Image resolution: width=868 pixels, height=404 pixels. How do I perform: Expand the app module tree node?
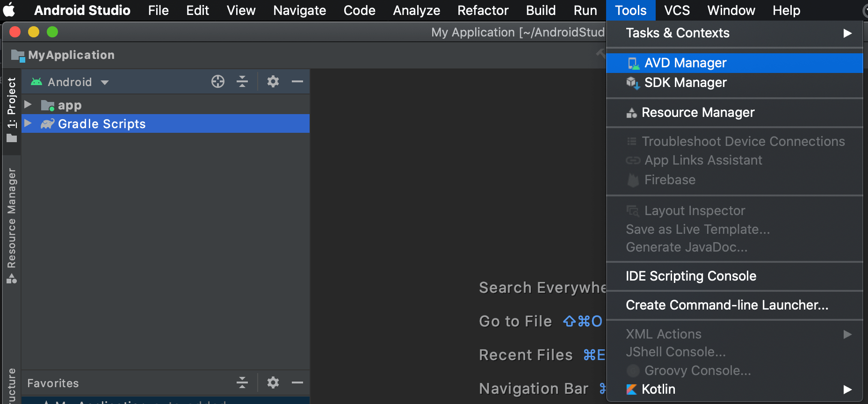tap(28, 105)
